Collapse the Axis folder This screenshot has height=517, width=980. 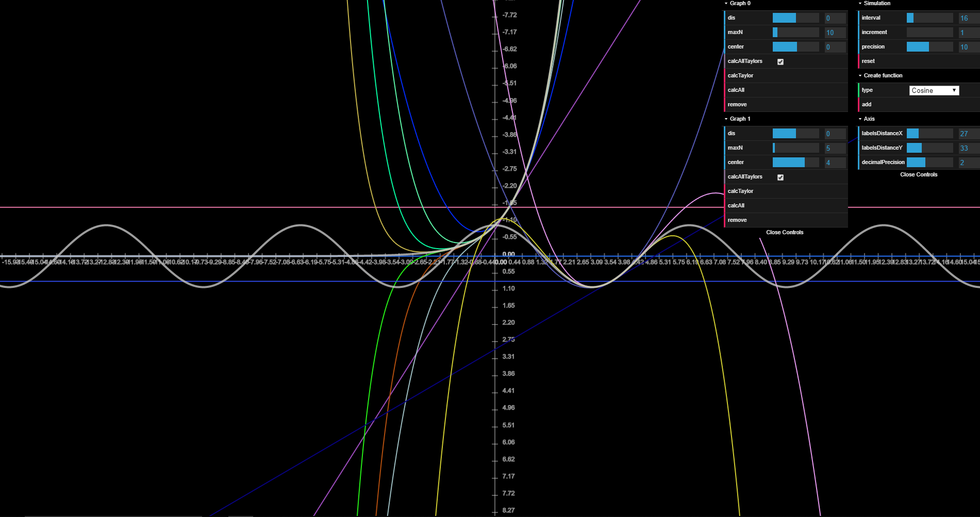tap(919, 119)
